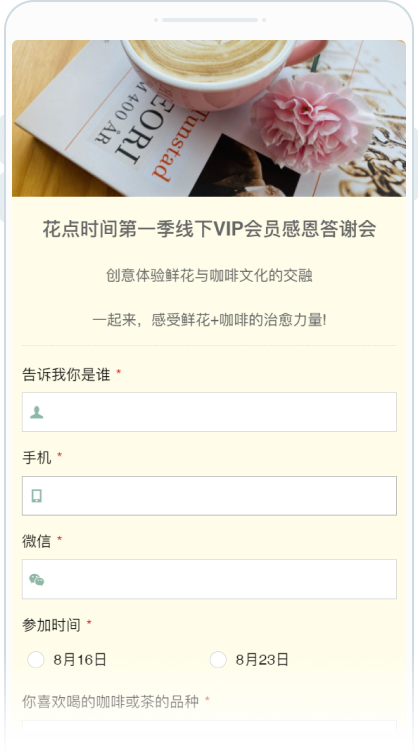
Task: Click the 你喜欢喝的咖啡或茶的品种 question label
Action: (110, 702)
